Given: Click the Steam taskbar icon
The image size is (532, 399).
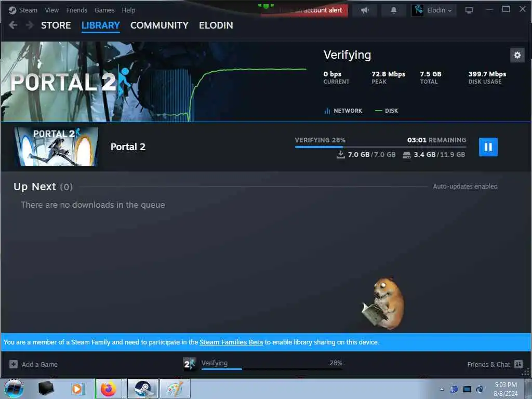Looking at the screenshot, I should [143, 389].
